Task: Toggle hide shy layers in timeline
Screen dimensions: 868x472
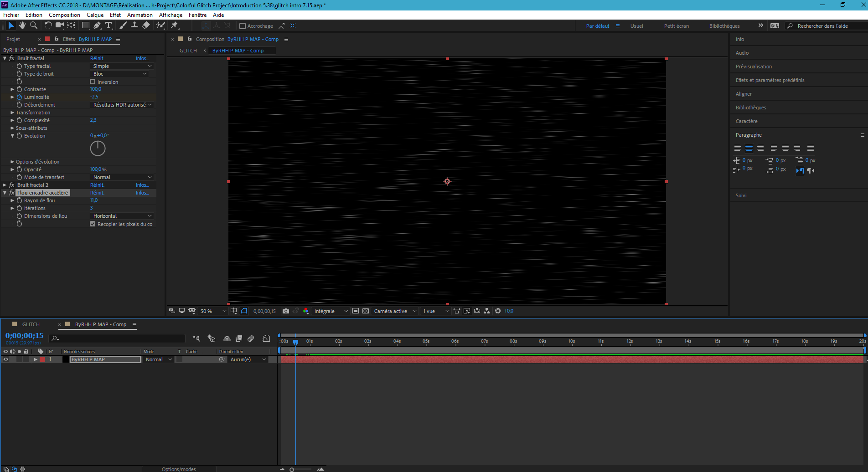Action: point(227,339)
